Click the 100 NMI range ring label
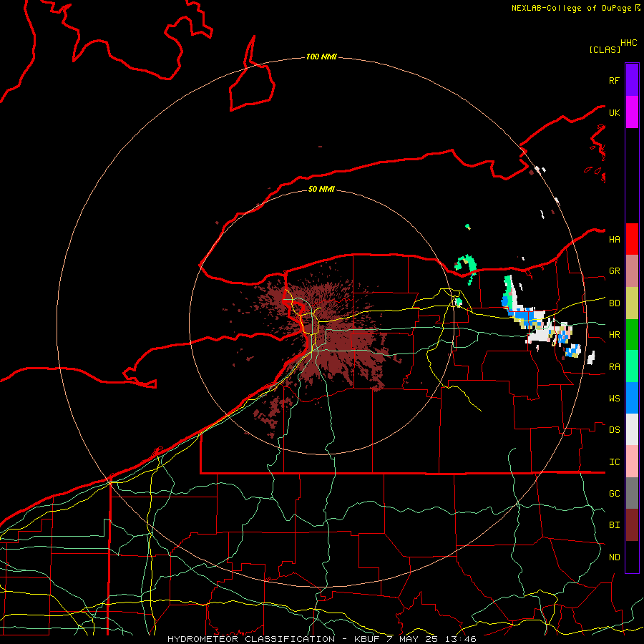This screenshot has width=644, height=644. coord(321,57)
